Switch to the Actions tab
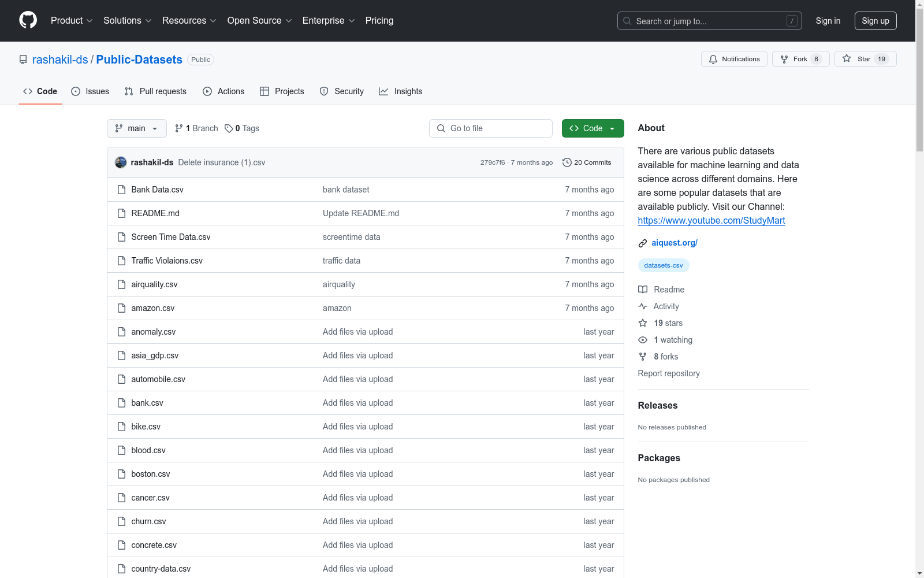 coord(223,91)
